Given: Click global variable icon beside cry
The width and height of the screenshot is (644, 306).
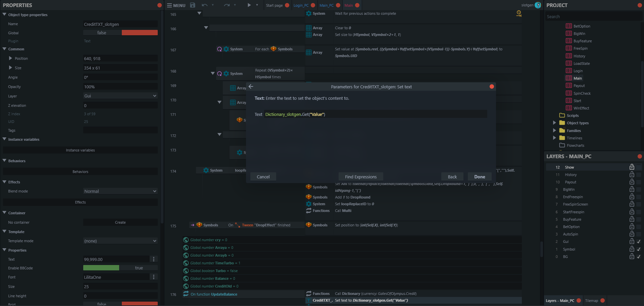Looking at the screenshot, I should click(x=186, y=240).
